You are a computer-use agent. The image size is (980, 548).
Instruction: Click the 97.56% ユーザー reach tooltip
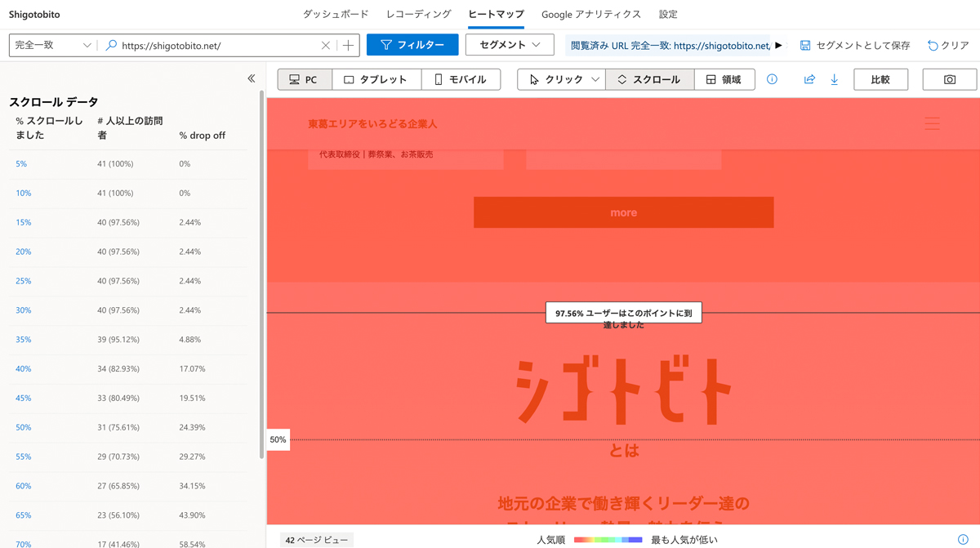pyautogui.click(x=623, y=313)
